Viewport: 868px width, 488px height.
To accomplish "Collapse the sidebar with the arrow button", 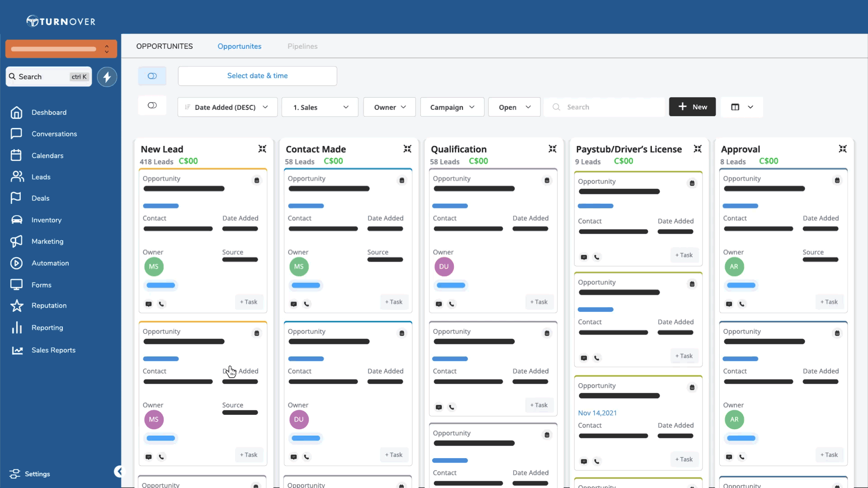I will point(118,471).
